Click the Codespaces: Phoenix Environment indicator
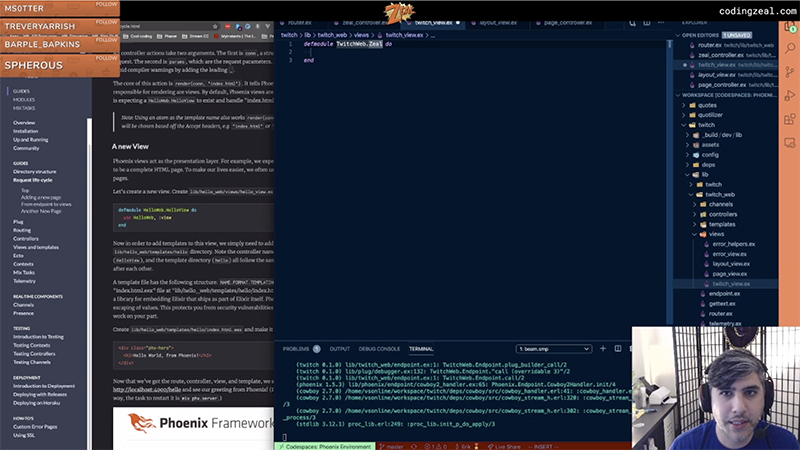Image resolution: width=800 pixels, height=450 pixels. click(325, 446)
